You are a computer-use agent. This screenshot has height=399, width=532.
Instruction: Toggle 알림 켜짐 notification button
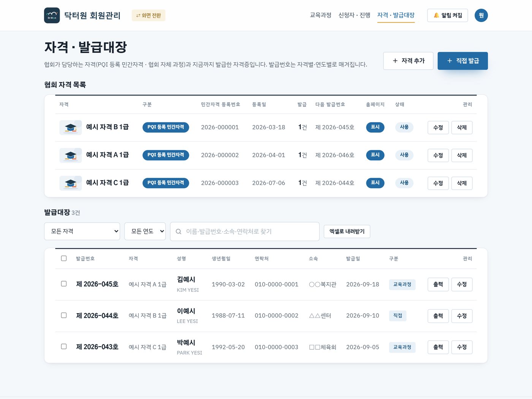448,15
